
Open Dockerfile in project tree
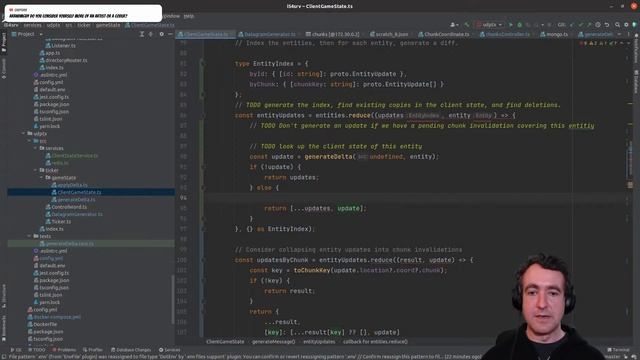44,324
